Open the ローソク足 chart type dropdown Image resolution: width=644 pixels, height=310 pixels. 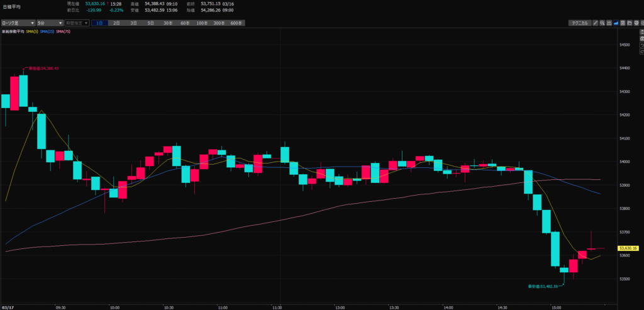pos(16,23)
